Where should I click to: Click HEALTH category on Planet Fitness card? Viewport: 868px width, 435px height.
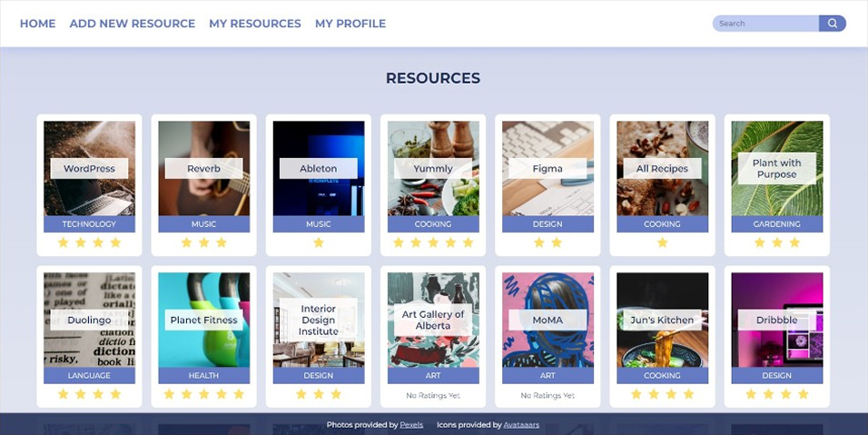click(x=203, y=375)
